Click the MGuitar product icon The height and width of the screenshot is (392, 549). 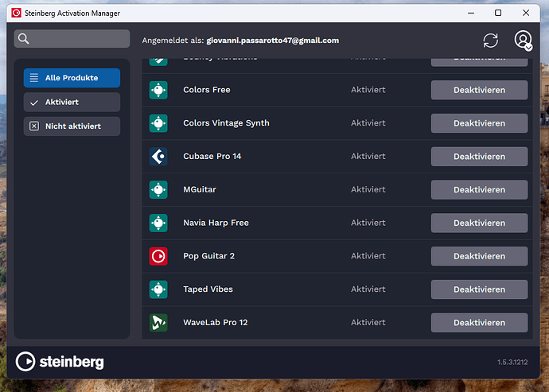158,190
